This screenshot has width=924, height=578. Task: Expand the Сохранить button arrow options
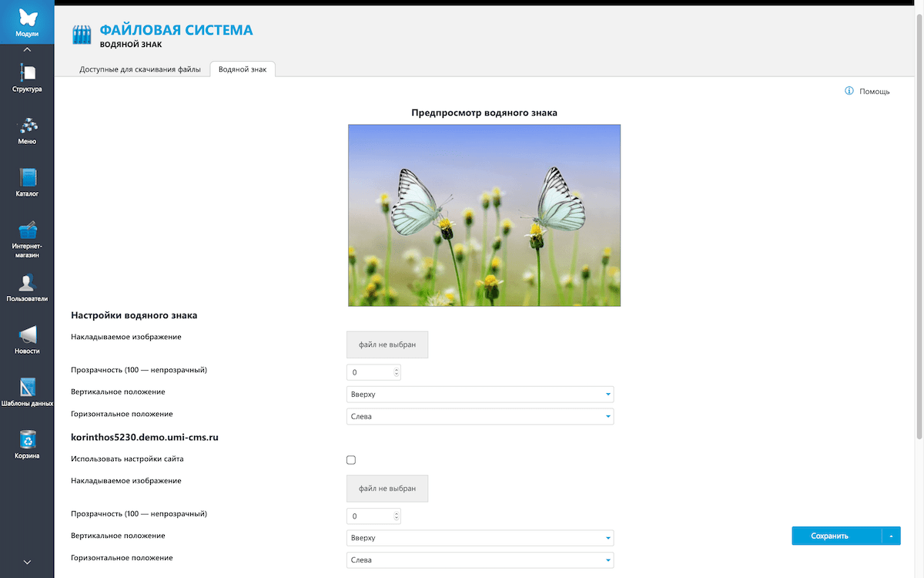(x=892, y=536)
